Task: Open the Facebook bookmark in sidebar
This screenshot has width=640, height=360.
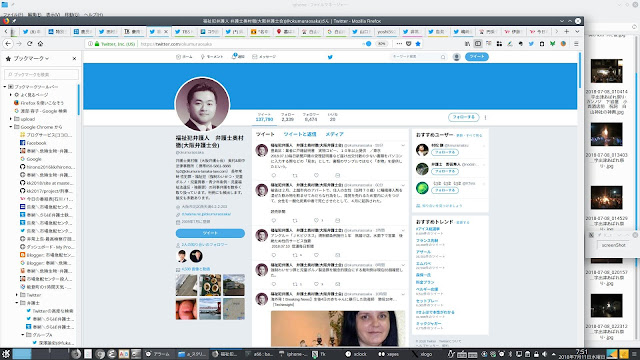Action: coord(33,143)
